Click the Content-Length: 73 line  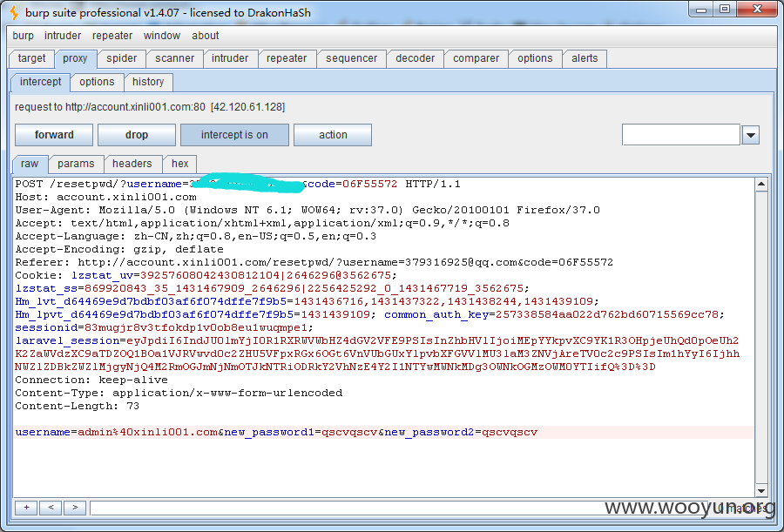(x=77, y=406)
